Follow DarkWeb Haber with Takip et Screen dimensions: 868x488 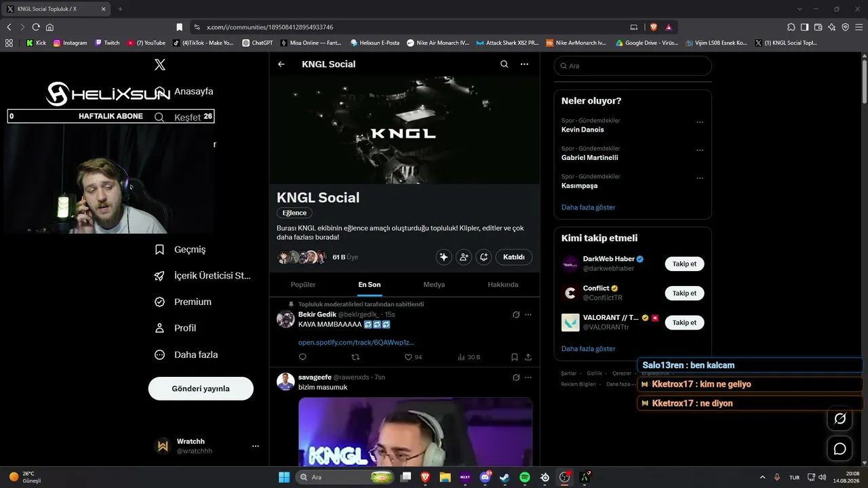pyautogui.click(x=684, y=264)
